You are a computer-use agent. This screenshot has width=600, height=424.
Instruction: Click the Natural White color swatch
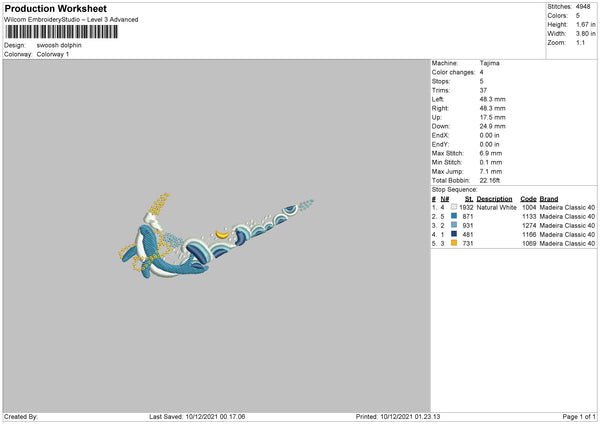coord(454,207)
